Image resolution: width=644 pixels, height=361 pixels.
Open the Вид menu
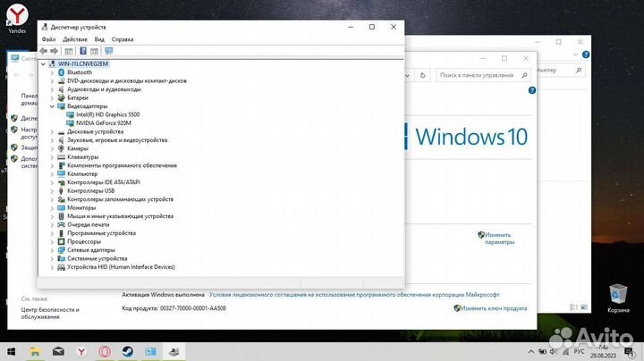pyautogui.click(x=99, y=39)
